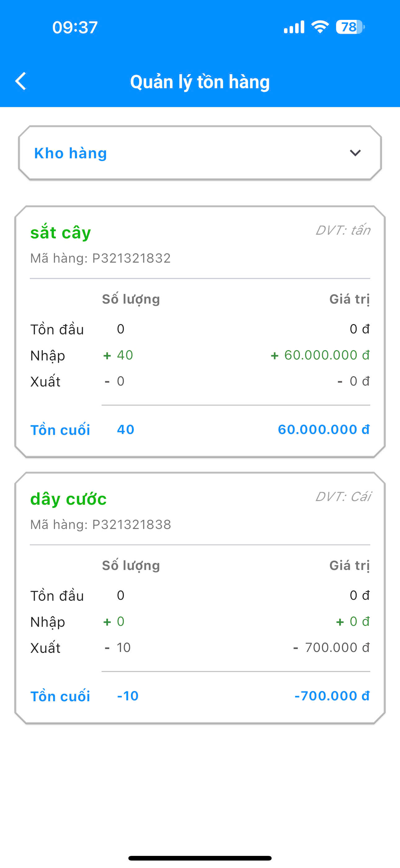Open the dây cước product card
Screen dimensions: 400x868
point(200,598)
